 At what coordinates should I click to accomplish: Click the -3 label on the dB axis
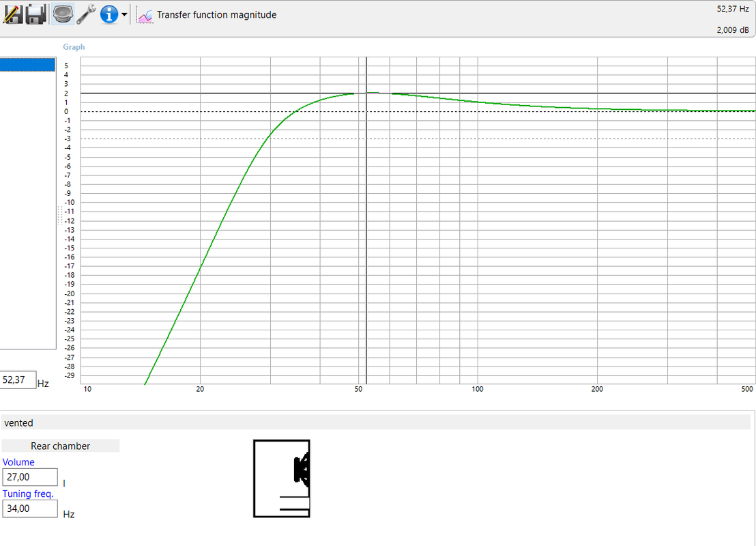(x=68, y=139)
